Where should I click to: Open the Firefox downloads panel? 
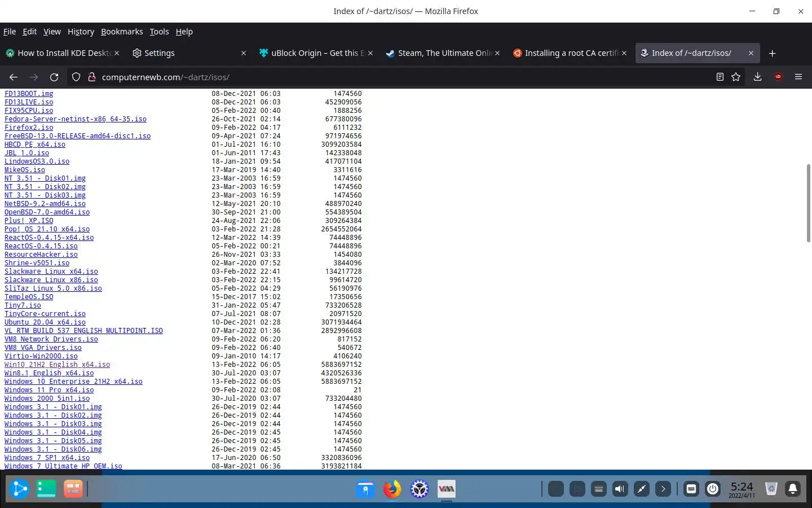[757, 77]
